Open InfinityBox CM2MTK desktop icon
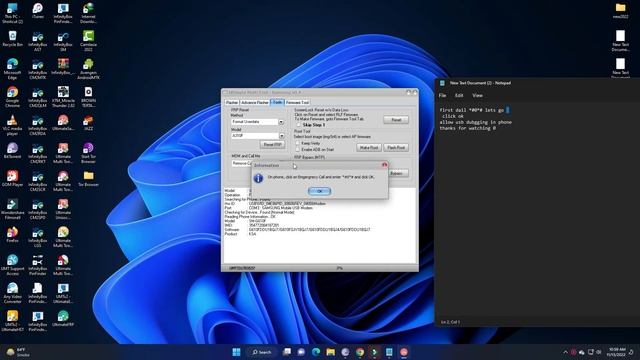The image size is (640, 360). tap(38, 69)
